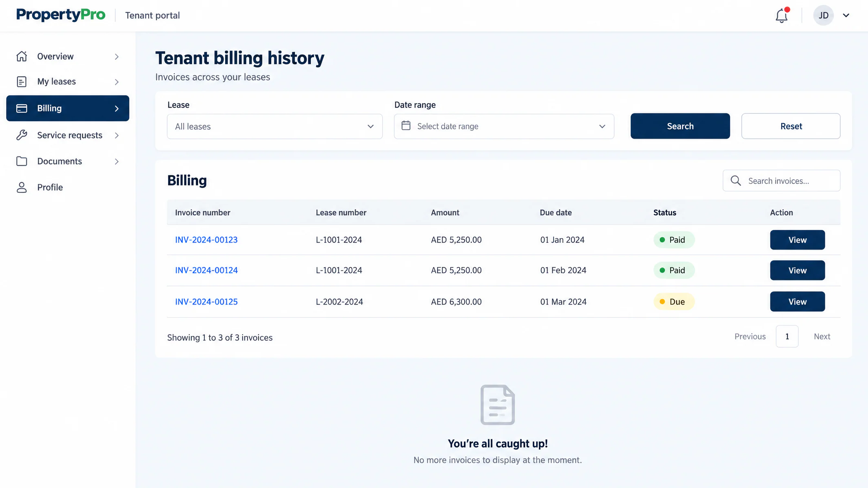868x488 pixels.
Task: Click the magnifier icon in invoice search
Action: (x=735, y=181)
